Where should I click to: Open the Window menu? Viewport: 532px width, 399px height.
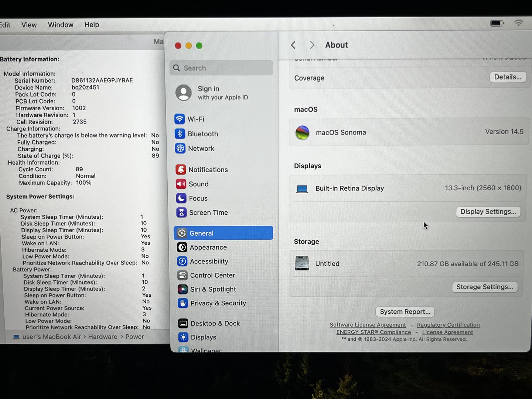click(61, 25)
